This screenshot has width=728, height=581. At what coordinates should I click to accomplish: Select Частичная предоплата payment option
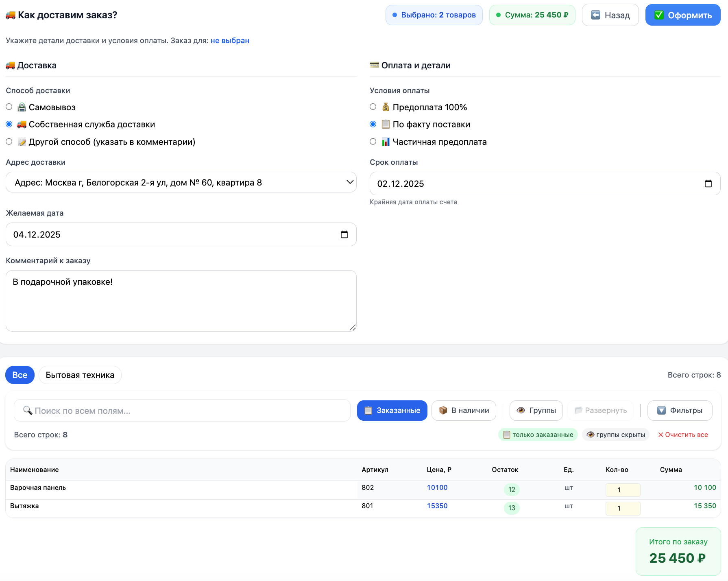coord(373,142)
